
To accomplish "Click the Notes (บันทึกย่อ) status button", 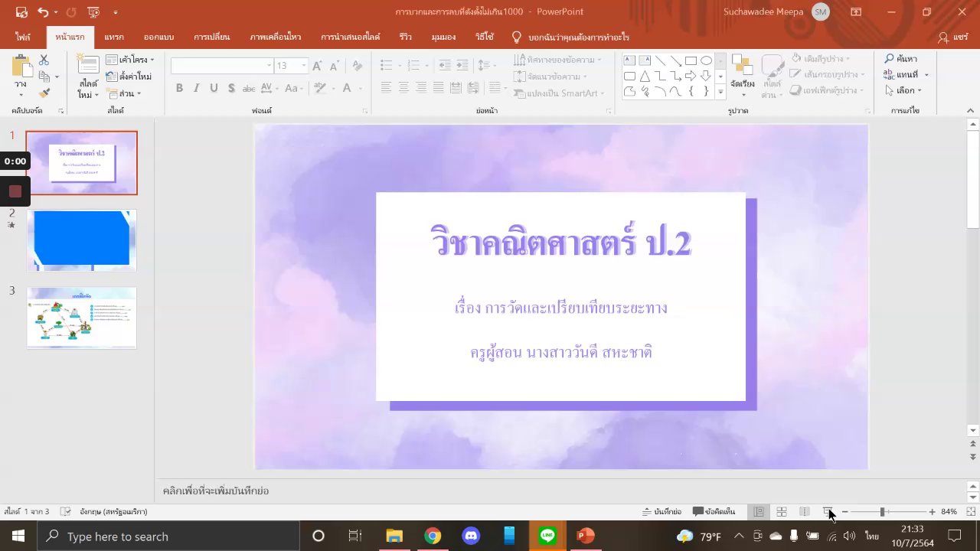I will tap(662, 511).
